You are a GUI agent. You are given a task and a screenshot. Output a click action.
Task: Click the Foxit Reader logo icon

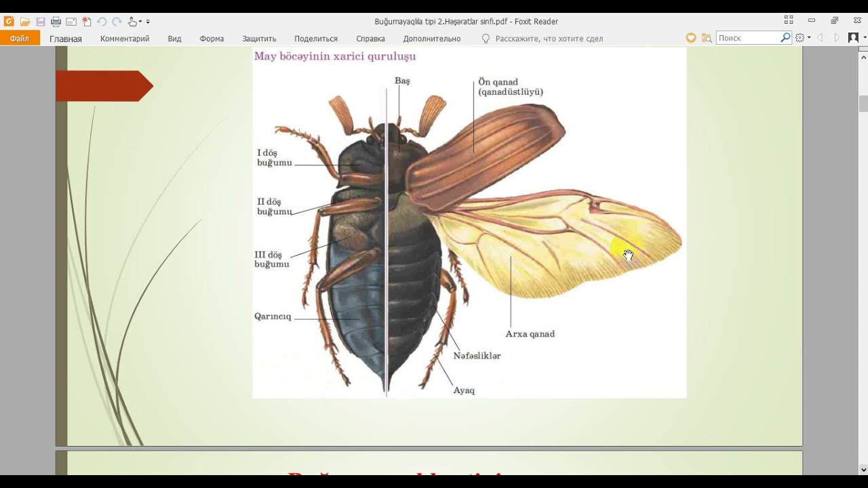click(x=9, y=22)
